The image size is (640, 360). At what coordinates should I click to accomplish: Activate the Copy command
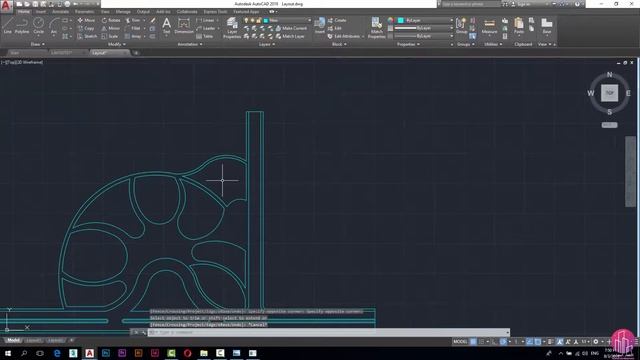(x=86, y=28)
